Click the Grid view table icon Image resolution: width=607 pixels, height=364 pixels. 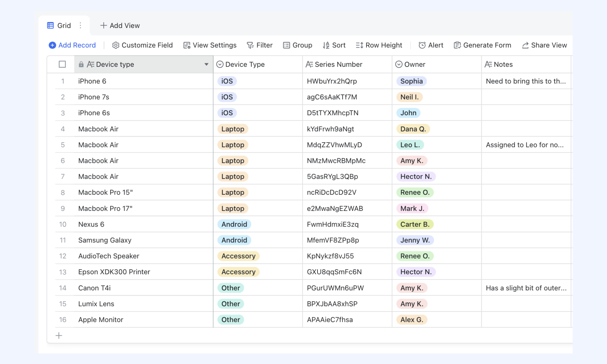click(x=50, y=25)
